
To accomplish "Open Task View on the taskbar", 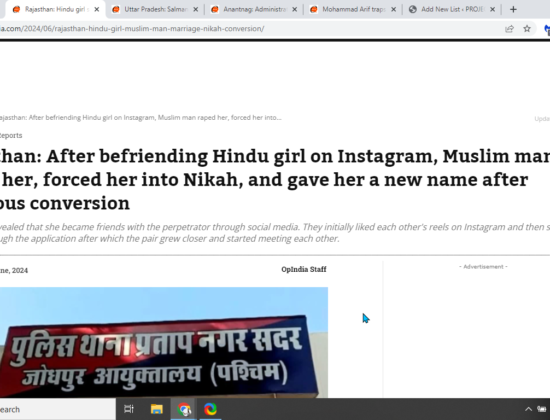I will pyautogui.click(x=129, y=409).
